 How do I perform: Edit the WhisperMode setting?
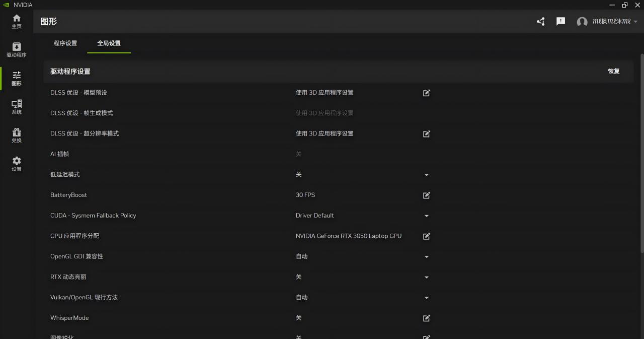[x=427, y=318]
